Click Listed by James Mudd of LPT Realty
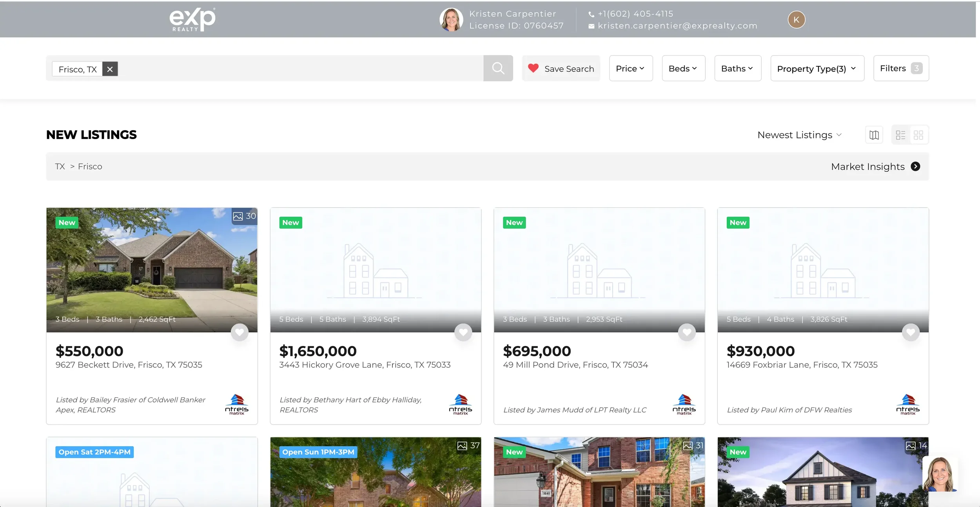Screen dimensions: 980x507 [575, 410]
